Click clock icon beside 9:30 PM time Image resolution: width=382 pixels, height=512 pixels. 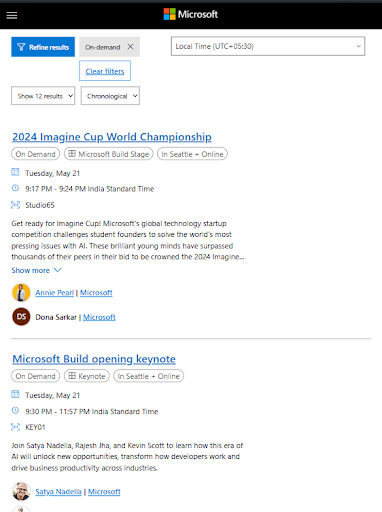click(x=15, y=410)
